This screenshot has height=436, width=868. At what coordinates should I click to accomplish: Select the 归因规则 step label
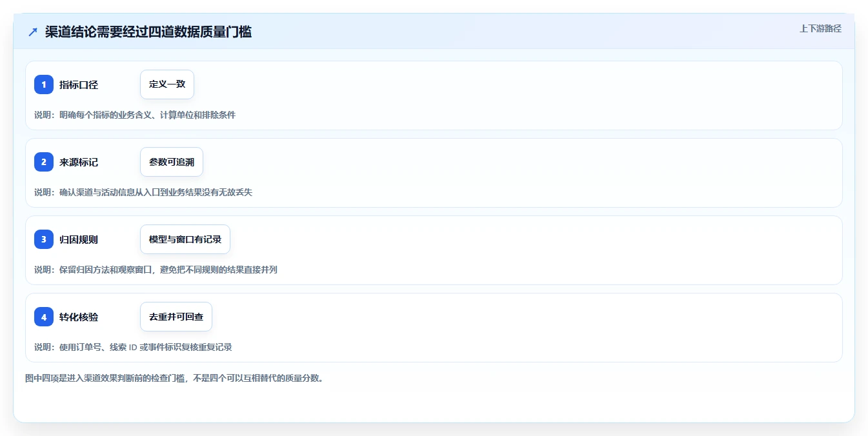tap(79, 239)
